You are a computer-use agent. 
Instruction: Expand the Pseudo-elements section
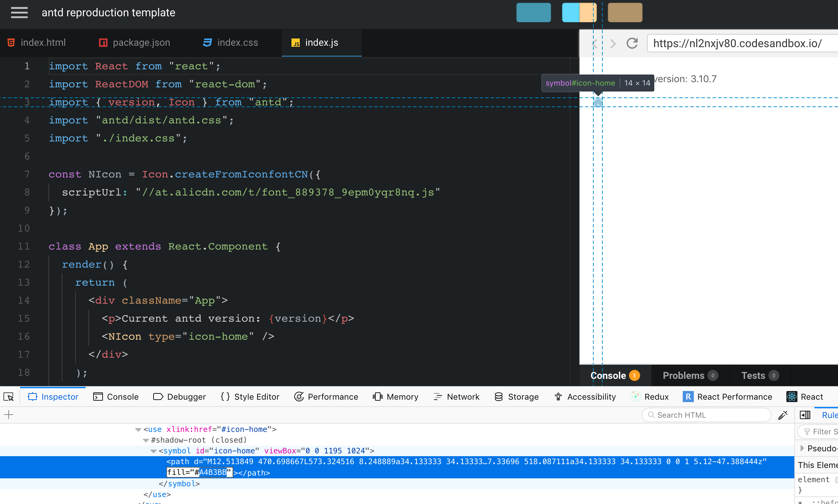coord(802,448)
